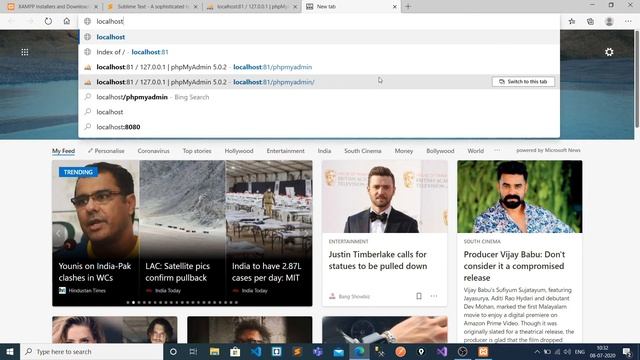Open Cortana from the taskbar

[173, 351]
